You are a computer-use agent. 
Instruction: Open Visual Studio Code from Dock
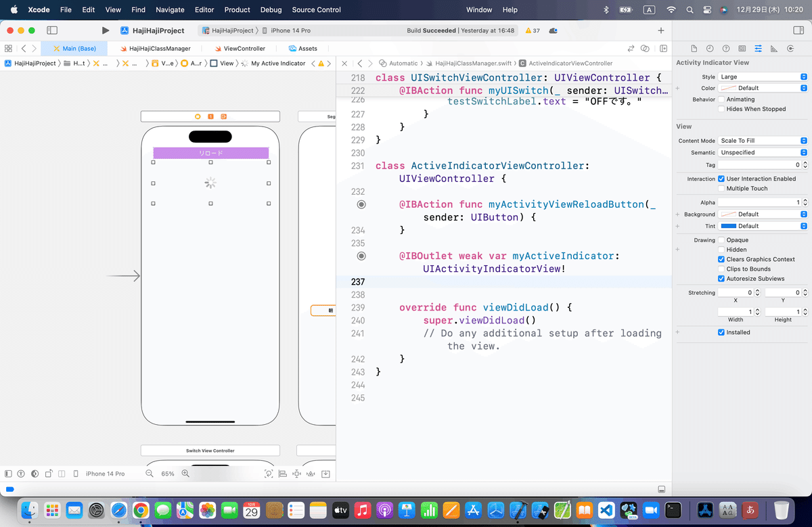(x=606, y=510)
